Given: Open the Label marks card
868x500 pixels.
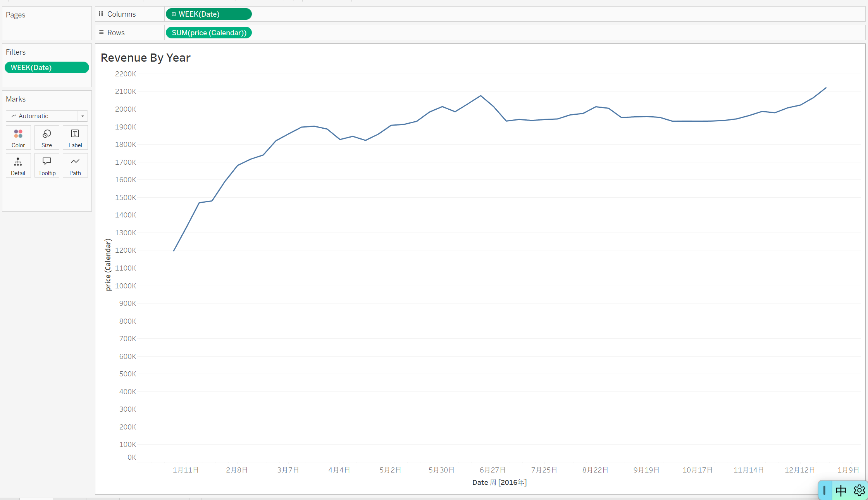Looking at the screenshot, I should point(75,138).
